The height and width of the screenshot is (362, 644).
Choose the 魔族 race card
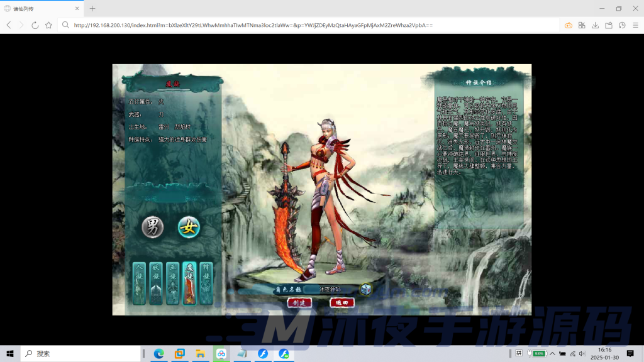pos(189,283)
